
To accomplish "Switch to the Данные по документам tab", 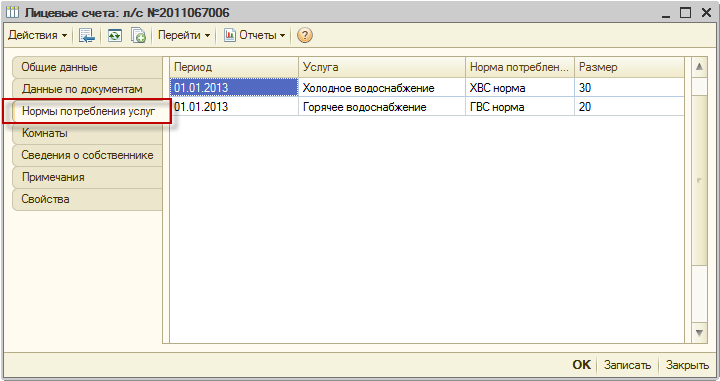I will pos(87,89).
